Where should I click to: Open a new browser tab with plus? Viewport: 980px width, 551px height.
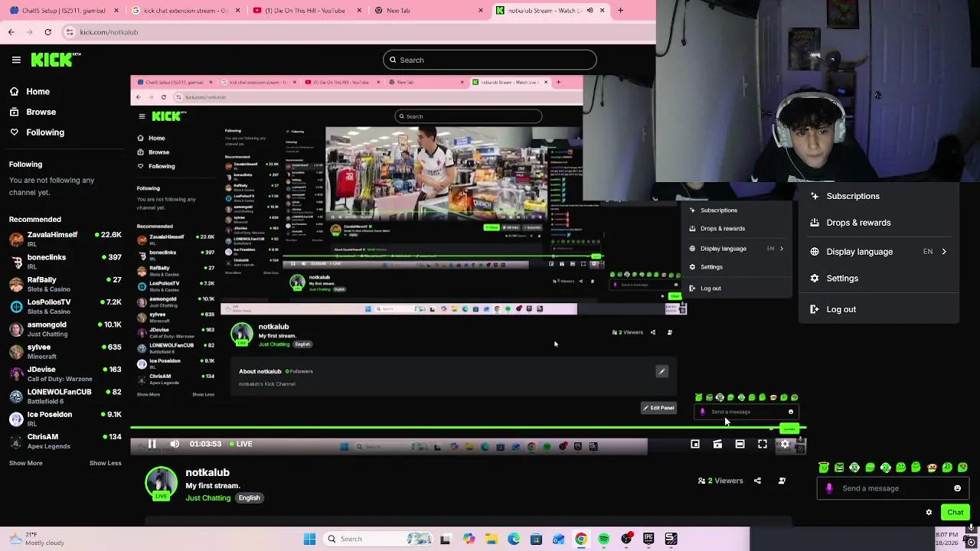point(620,11)
